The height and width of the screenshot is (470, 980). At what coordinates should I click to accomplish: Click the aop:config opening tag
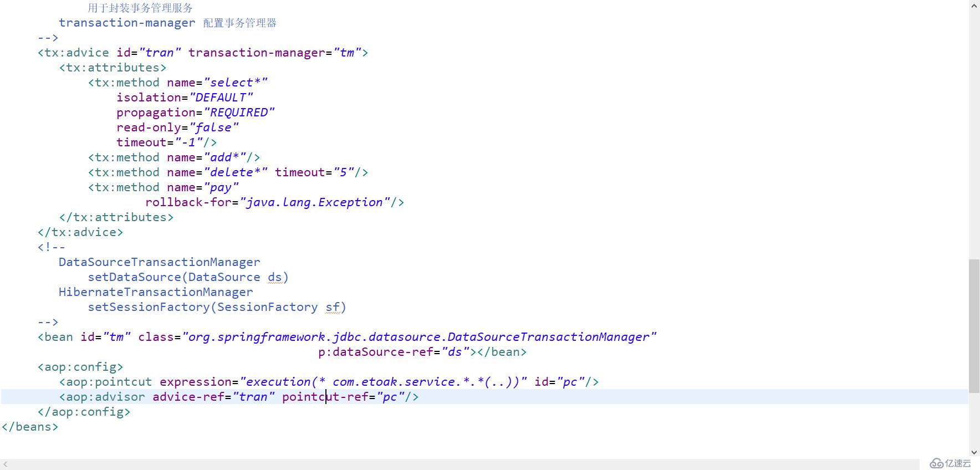(x=80, y=367)
